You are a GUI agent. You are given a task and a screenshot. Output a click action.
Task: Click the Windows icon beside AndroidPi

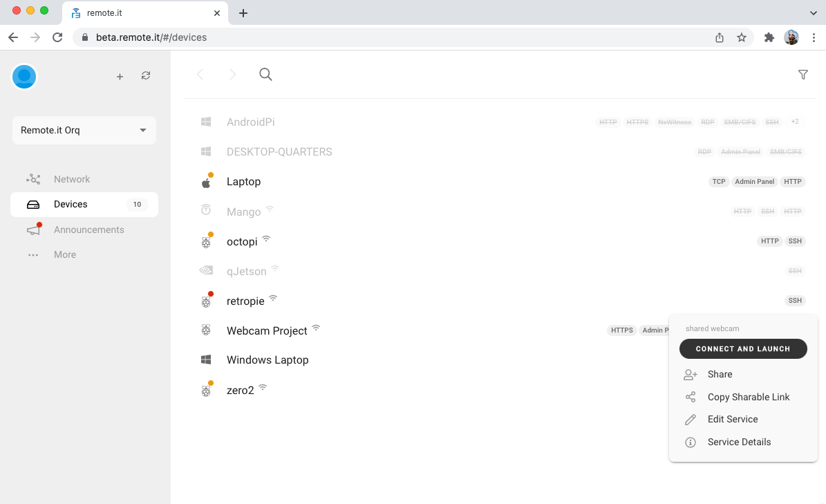pyautogui.click(x=206, y=122)
